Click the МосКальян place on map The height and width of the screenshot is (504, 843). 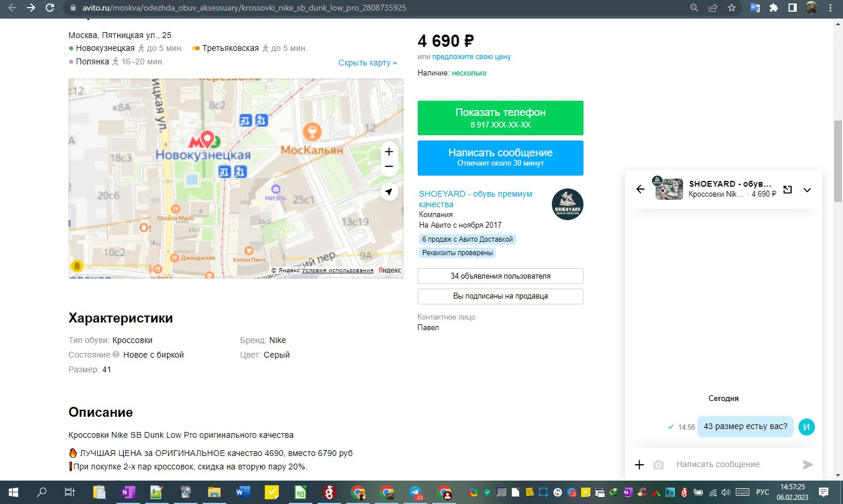click(312, 150)
